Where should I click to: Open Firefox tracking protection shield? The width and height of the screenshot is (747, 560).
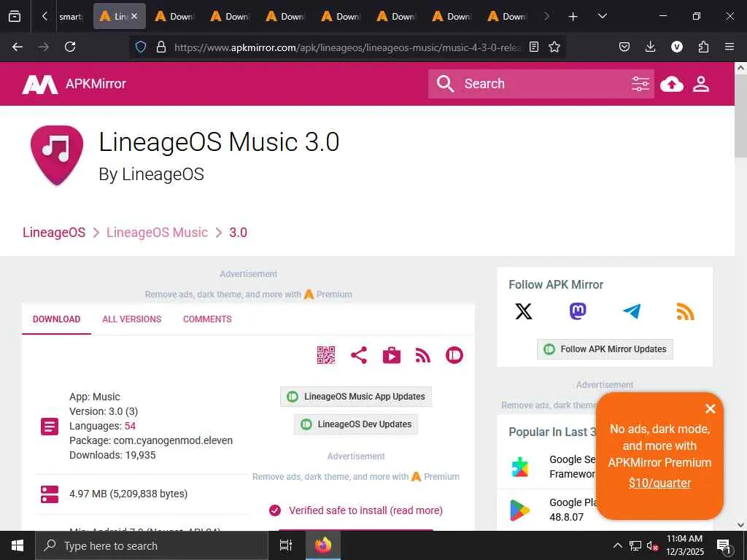click(141, 47)
